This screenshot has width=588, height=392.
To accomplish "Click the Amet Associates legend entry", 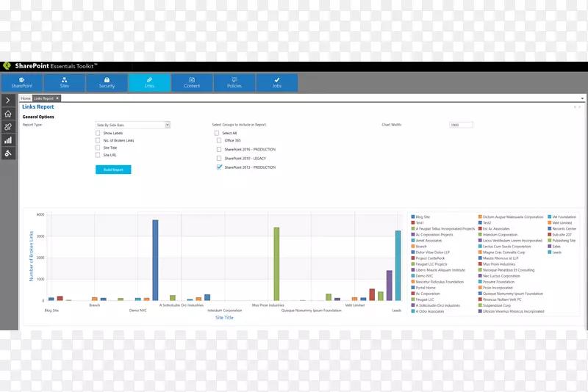I will coord(426,240).
